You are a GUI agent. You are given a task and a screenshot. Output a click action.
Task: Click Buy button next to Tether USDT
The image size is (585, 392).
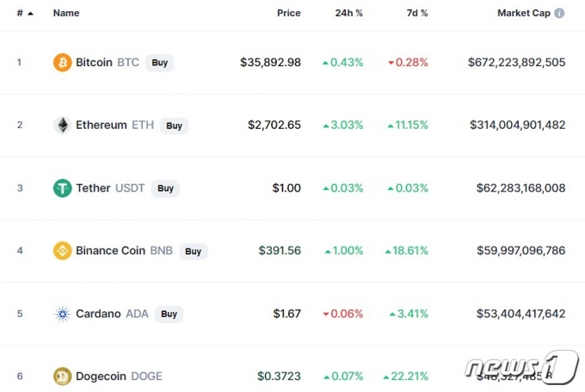165,188
